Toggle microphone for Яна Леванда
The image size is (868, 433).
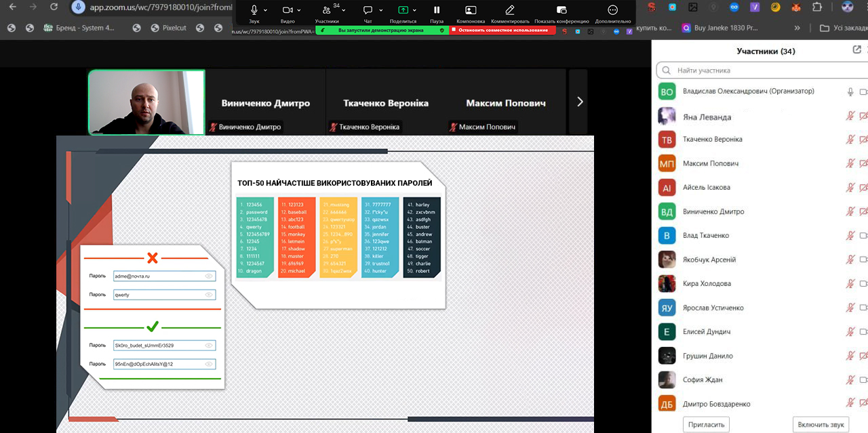click(x=850, y=116)
